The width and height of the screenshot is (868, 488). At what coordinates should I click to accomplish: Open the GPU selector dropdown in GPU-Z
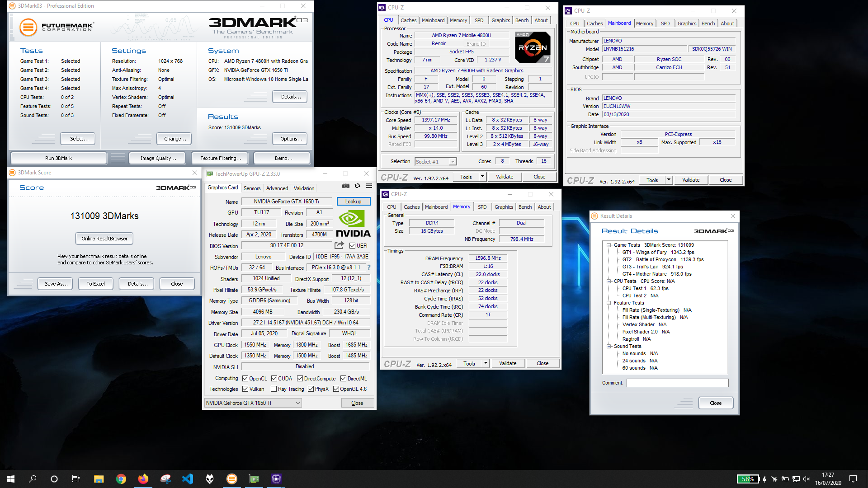coord(253,403)
